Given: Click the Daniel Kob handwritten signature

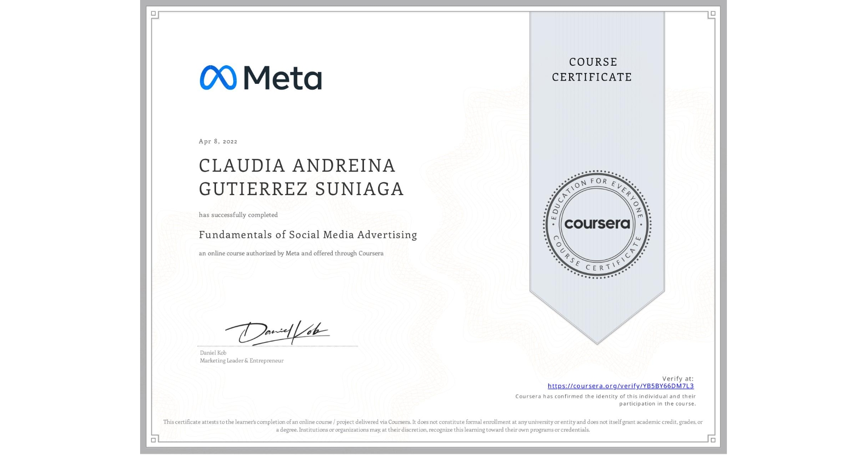Looking at the screenshot, I should pos(277,333).
